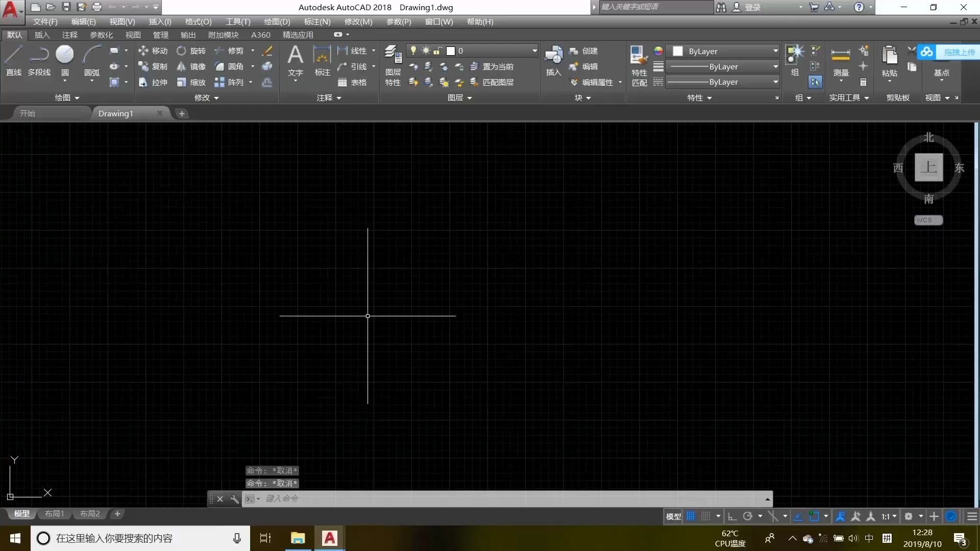980x551 pixels.
Task: Open the 绘图(D) menu
Action: coord(277,21)
